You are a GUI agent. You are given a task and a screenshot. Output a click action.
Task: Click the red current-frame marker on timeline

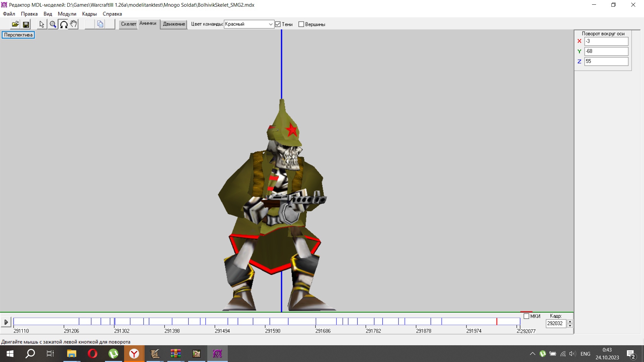tap(497, 321)
